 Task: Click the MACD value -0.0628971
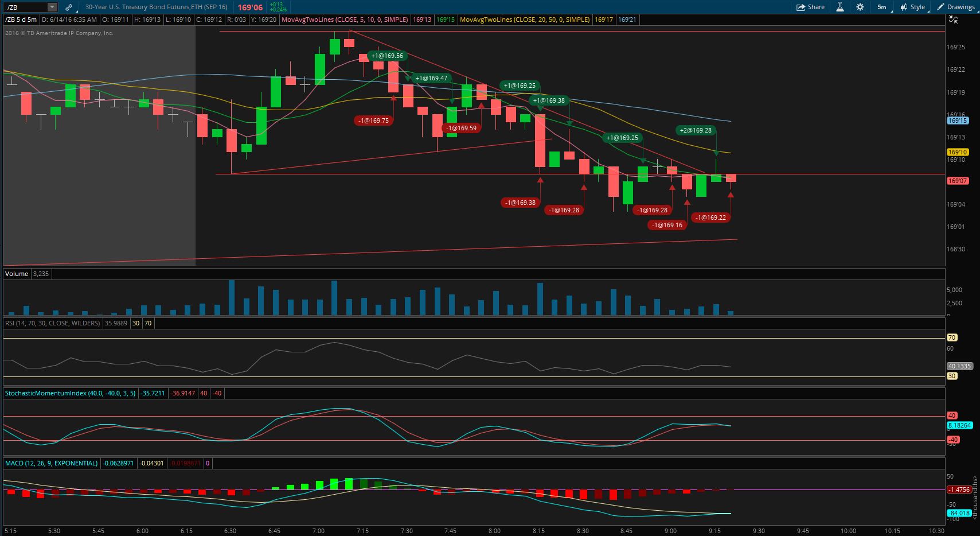pos(119,463)
